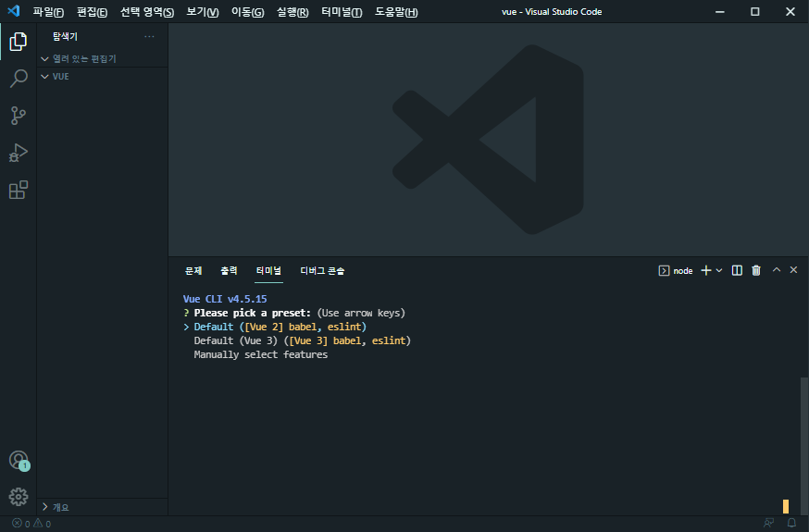The height and width of the screenshot is (532, 809).
Task: Open the launch profile dropdown next to plus
Action: (x=718, y=271)
